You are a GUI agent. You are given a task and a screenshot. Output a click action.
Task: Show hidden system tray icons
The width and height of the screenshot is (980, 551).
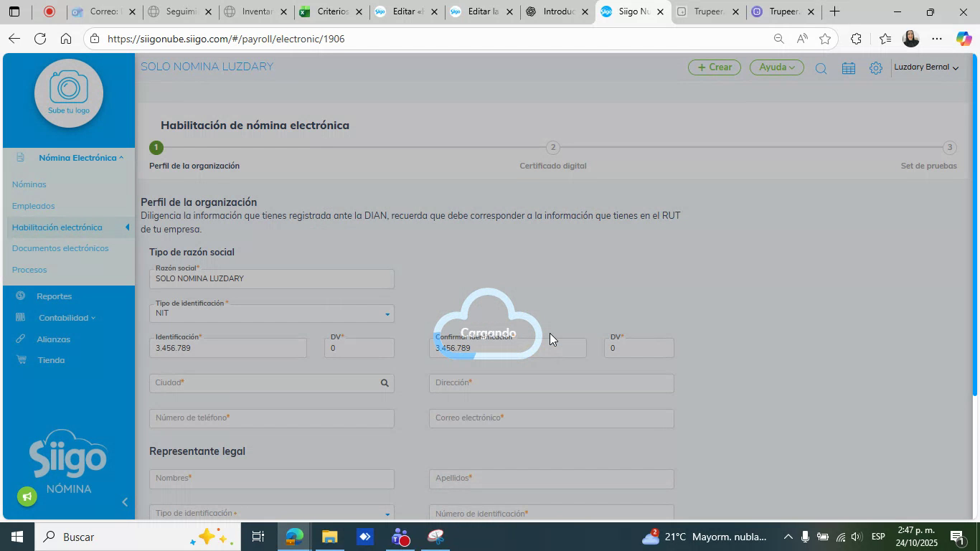(x=788, y=537)
